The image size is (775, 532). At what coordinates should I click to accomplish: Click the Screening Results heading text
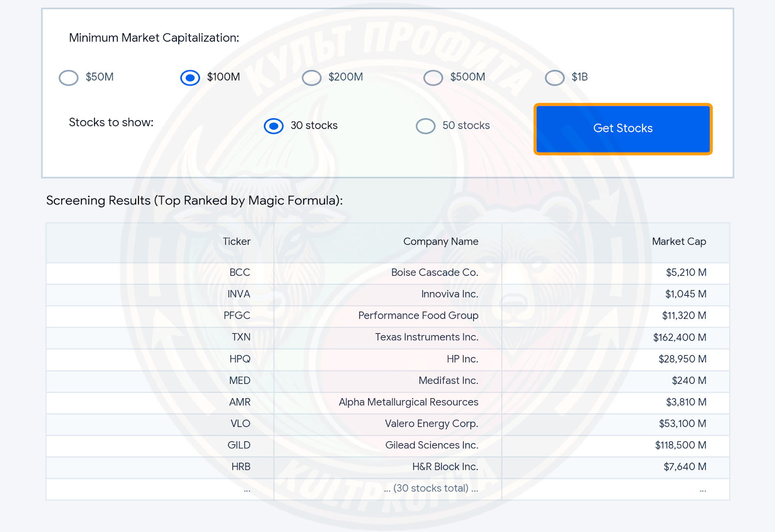[x=194, y=201]
